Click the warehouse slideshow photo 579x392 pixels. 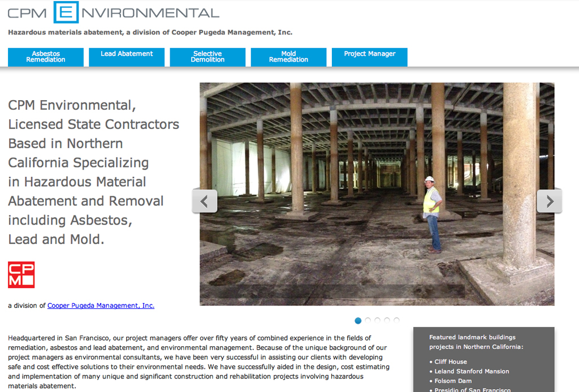coord(377,194)
